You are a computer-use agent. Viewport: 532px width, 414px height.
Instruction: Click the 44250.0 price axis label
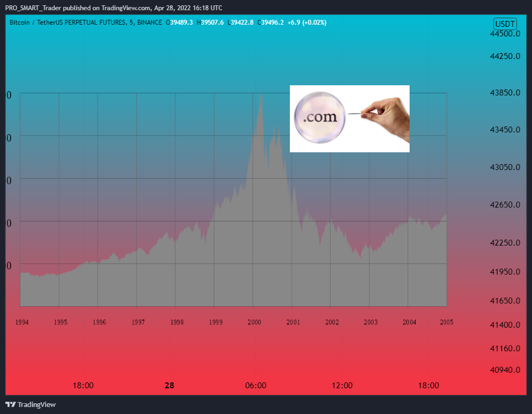[505, 56]
